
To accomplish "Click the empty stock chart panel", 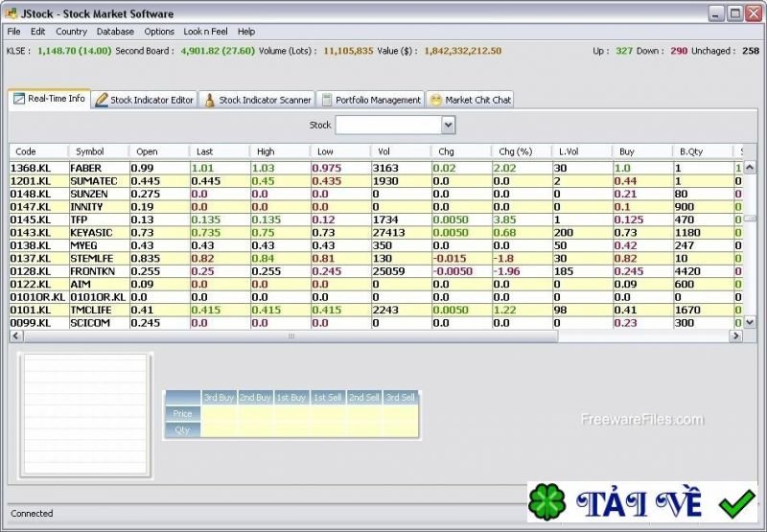I will pyautogui.click(x=85, y=415).
